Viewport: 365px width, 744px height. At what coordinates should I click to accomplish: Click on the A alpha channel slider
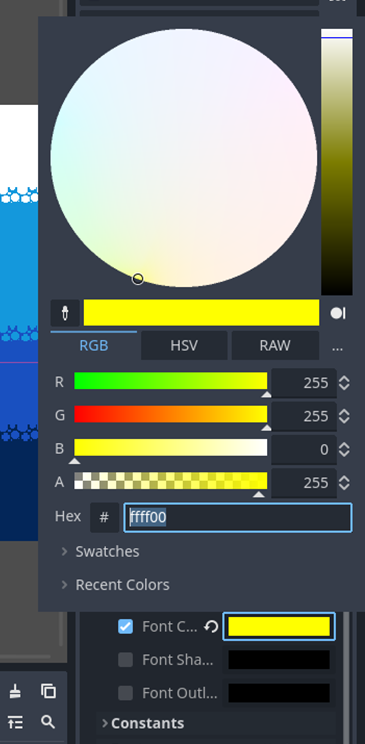click(171, 481)
